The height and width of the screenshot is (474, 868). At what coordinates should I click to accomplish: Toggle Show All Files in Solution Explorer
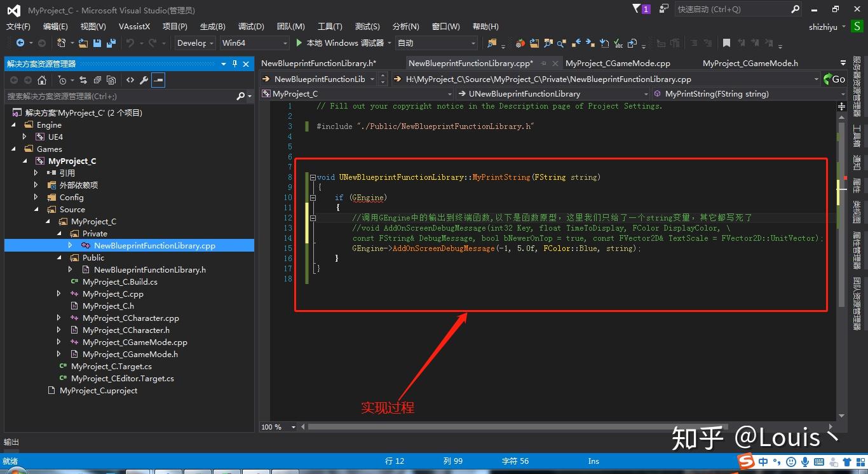(111, 79)
